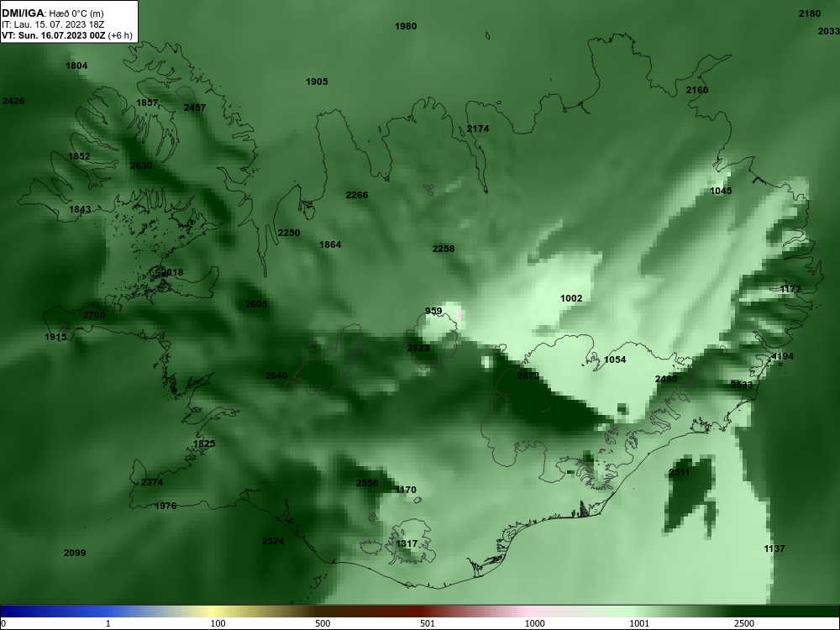Image resolution: width=840 pixels, height=630 pixels.
Task: Select the 1054 height label
Action: pos(615,360)
